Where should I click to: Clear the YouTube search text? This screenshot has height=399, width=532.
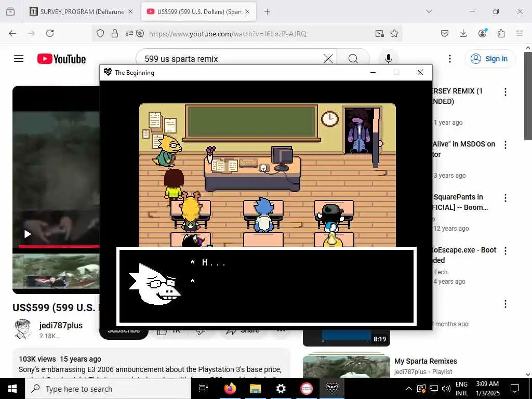(x=328, y=59)
